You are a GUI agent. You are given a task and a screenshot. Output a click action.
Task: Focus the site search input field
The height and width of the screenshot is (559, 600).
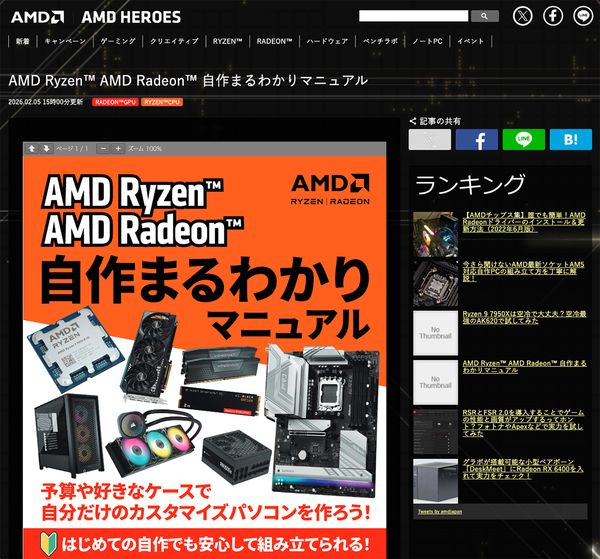tap(414, 16)
